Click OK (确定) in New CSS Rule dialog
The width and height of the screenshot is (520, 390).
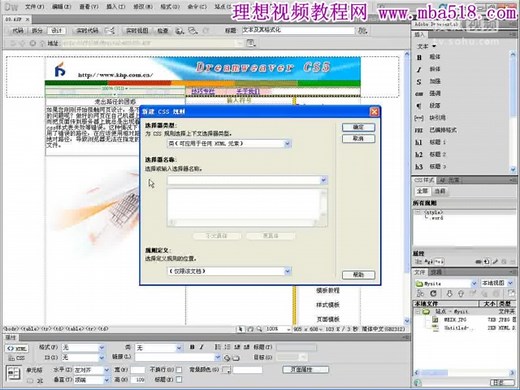[358, 127]
